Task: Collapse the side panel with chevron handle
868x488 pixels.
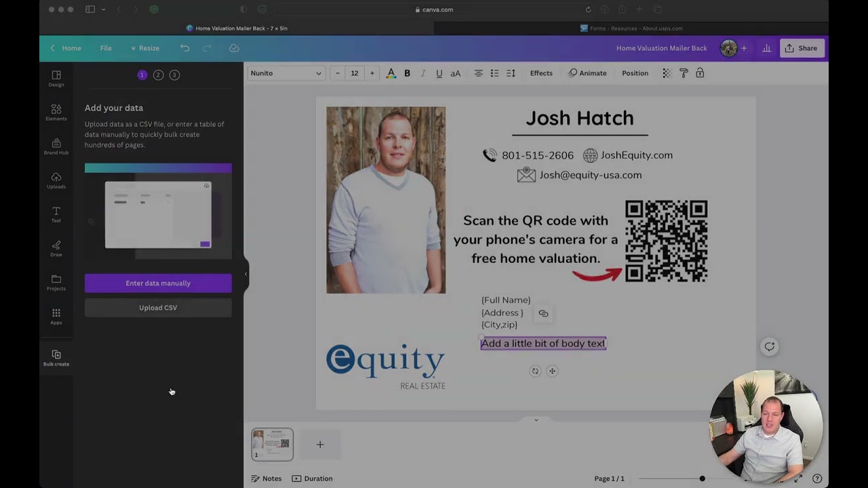Action: pyautogui.click(x=245, y=274)
